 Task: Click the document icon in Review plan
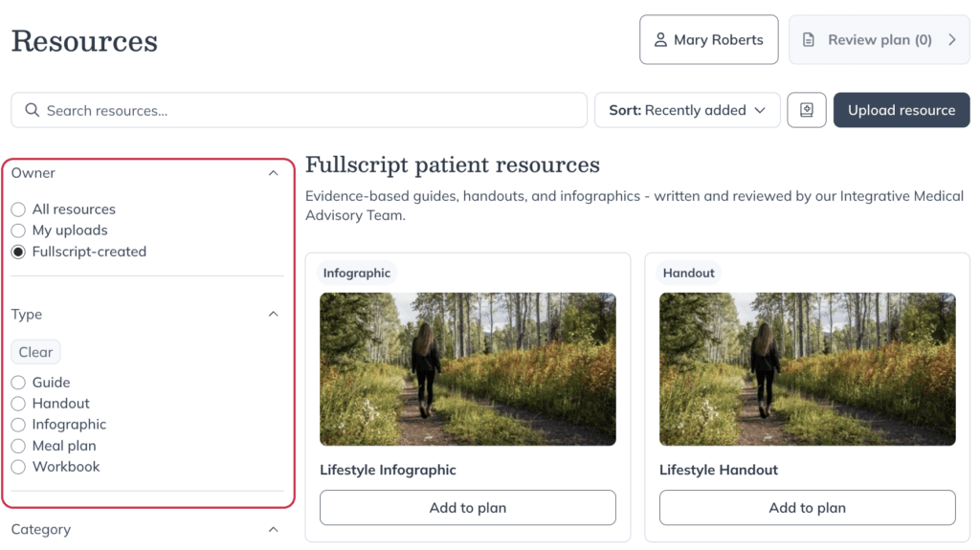(x=808, y=40)
